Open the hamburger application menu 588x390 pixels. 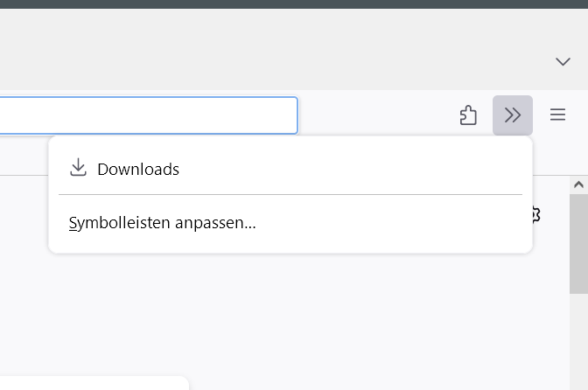point(557,115)
